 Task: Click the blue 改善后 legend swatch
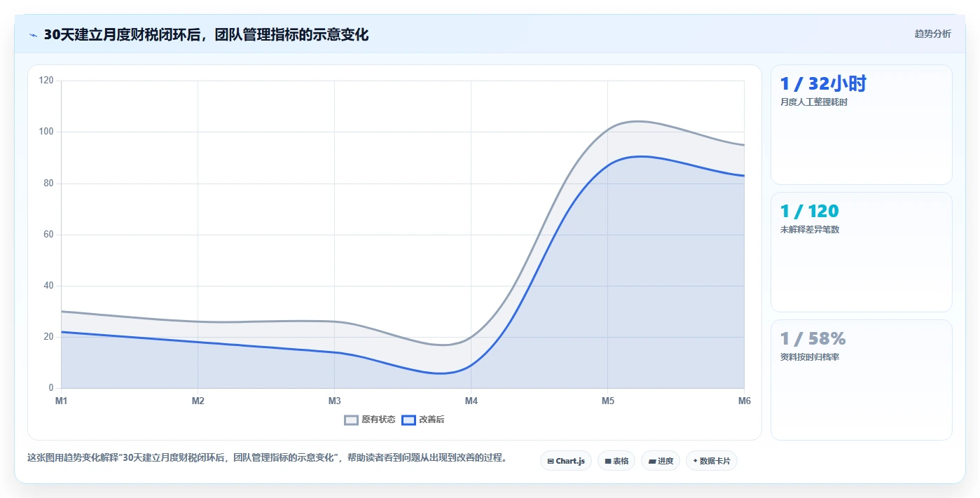click(x=408, y=420)
